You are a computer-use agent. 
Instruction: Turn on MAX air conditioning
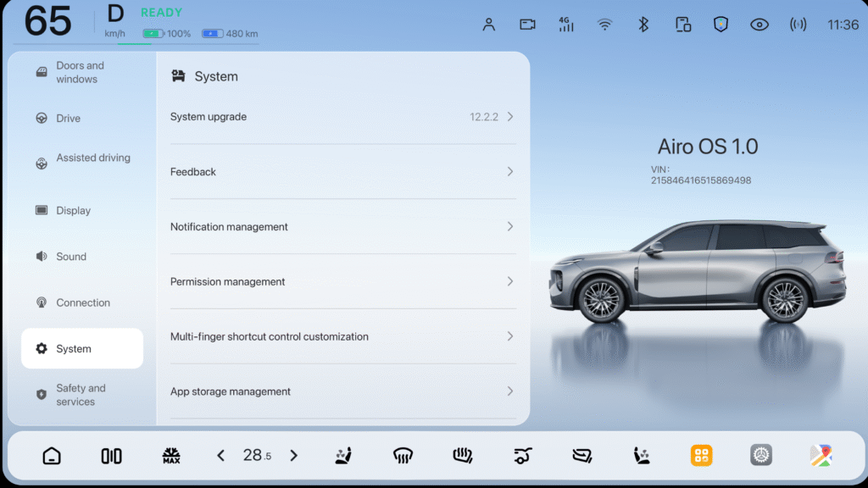coord(171,455)
